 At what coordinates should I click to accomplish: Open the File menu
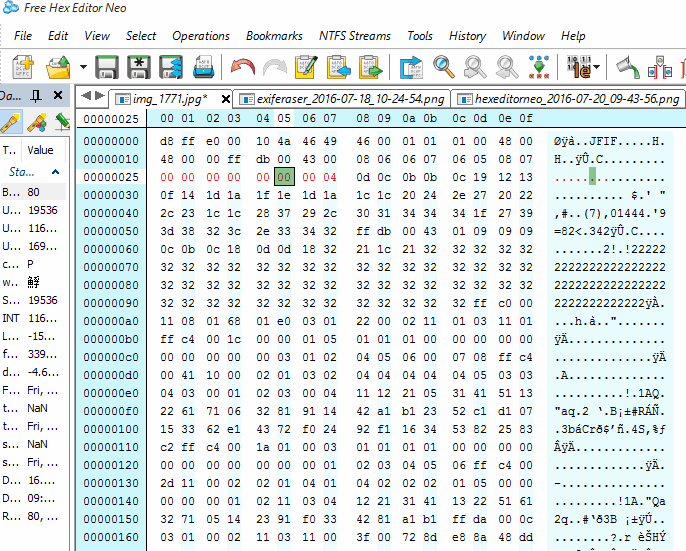pyautogui.click(x=23, y=36)
